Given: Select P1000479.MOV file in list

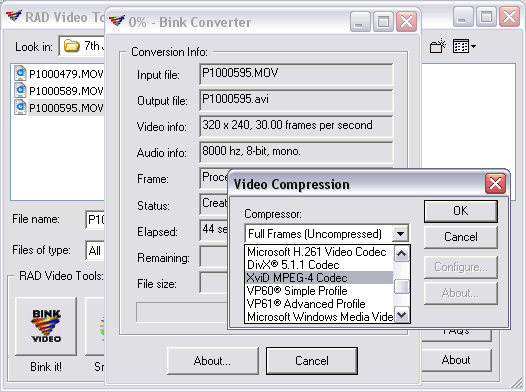Looking at the screenshot, I should tap(59, 73).
